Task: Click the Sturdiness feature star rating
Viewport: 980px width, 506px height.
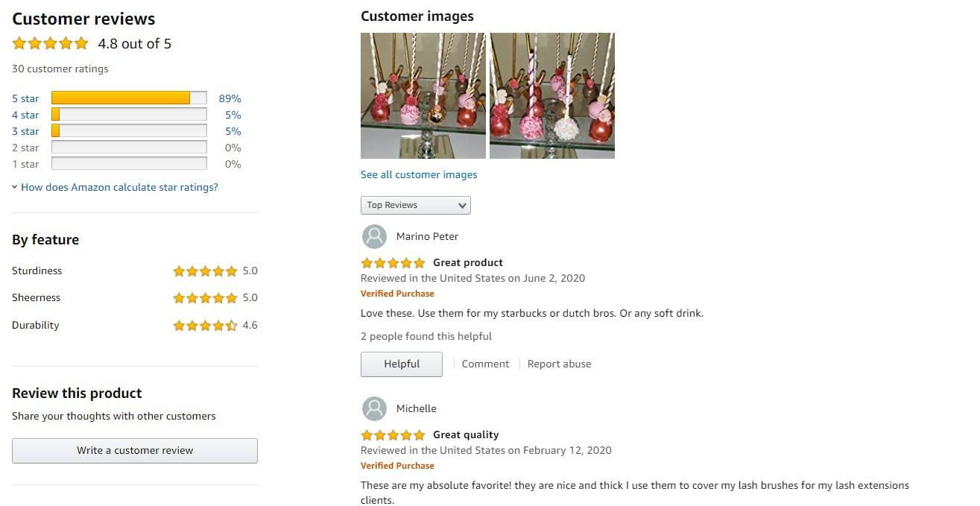Action: 205,271
